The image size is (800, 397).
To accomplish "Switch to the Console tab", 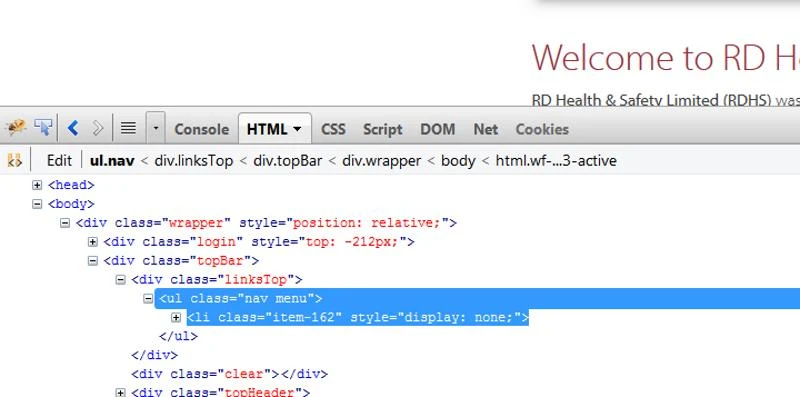I will [202, 130].
